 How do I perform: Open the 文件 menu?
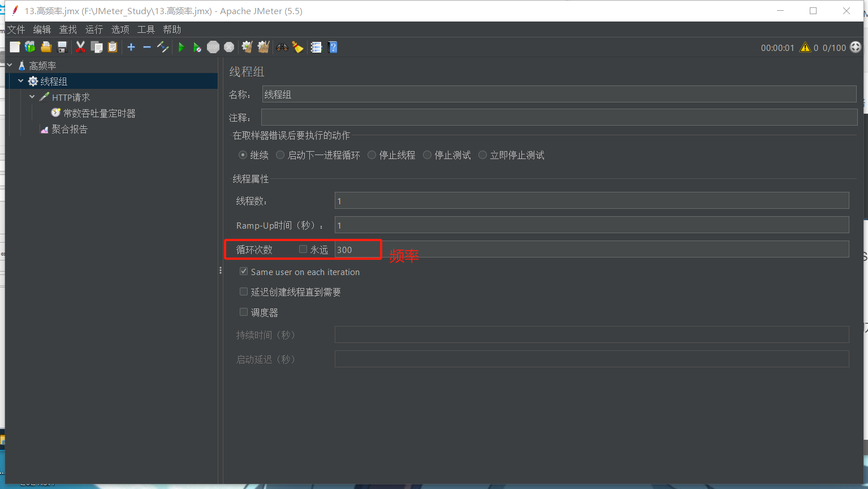(x=16, y=29)
